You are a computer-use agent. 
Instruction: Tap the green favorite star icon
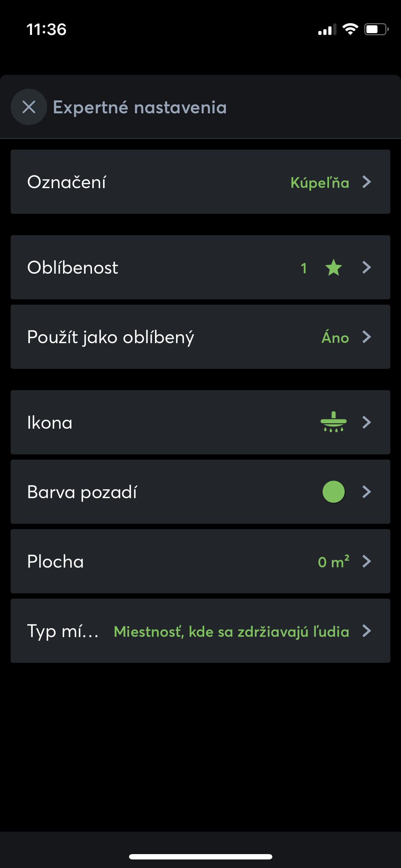[x=334, y=268]
